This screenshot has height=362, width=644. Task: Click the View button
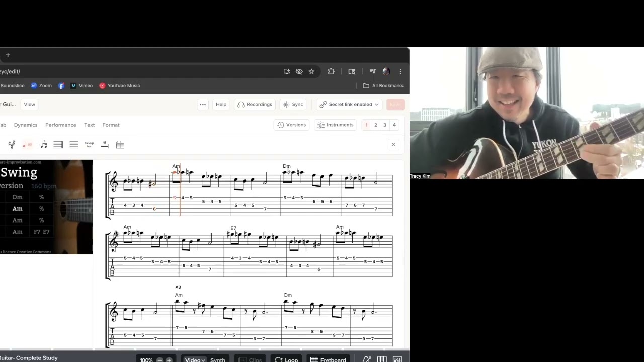[29, 104]
